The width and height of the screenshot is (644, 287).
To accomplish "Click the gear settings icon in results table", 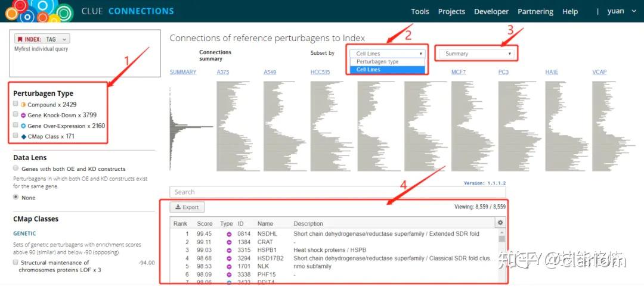I will click(500, 223).
